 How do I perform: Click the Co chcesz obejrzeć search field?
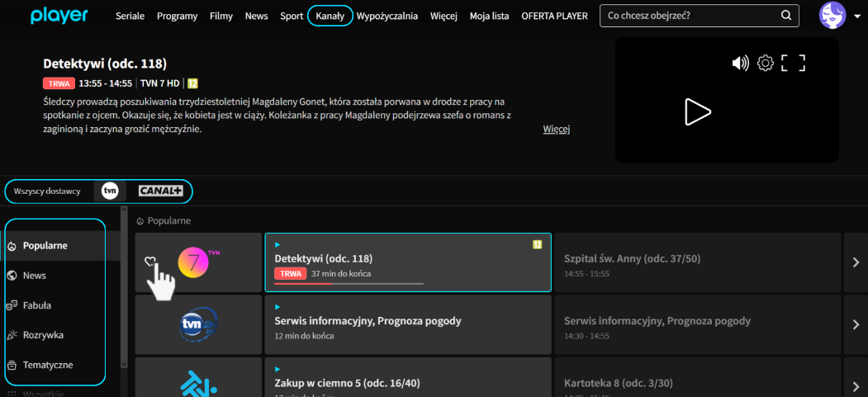[685, 16]
